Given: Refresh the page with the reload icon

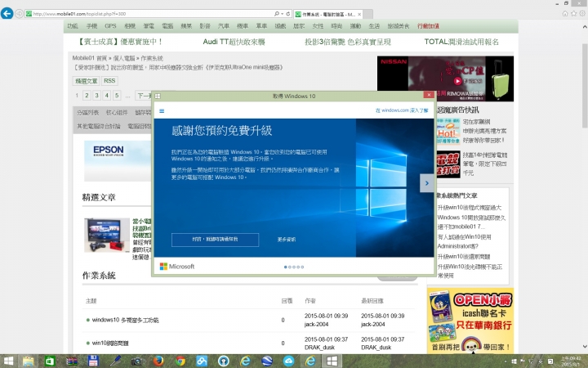Looking at the screenshot, I should (x=288, y=14).
